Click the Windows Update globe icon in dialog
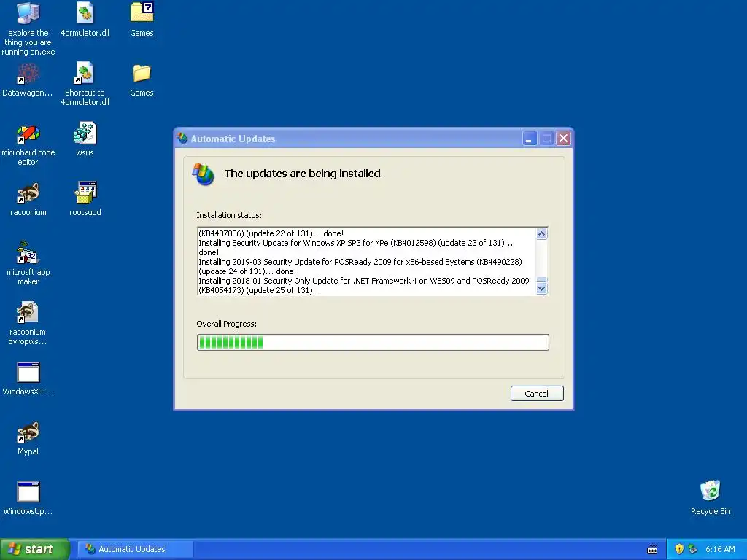The width and height of the screenshot is (747, 560). pos(204,174)
